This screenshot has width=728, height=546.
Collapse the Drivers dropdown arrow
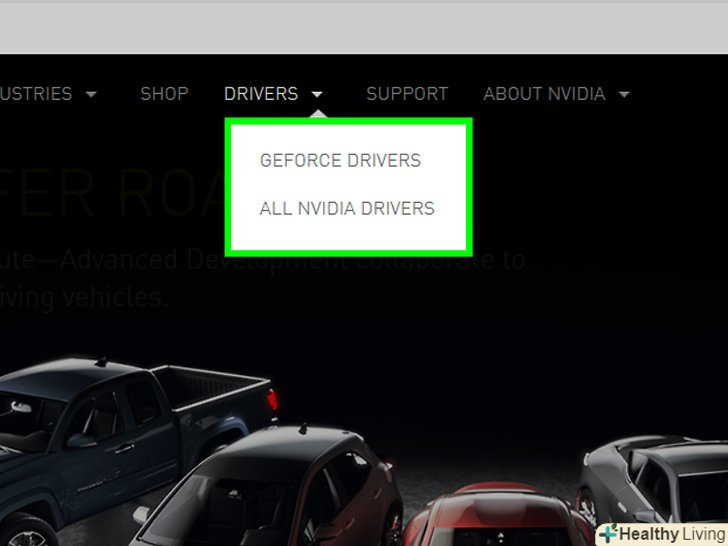pos(317,94)
